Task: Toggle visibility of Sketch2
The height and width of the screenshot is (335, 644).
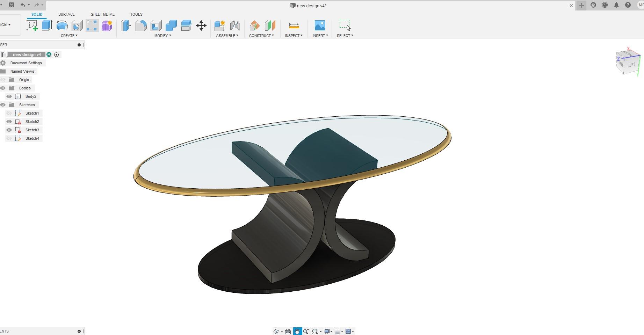Action: coord(9,121)
